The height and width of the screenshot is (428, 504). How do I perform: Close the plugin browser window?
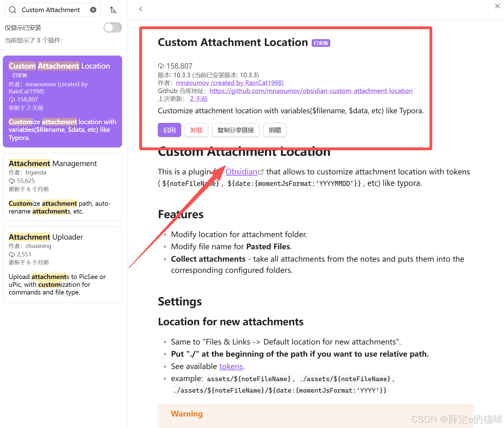(x=497, y=6)
